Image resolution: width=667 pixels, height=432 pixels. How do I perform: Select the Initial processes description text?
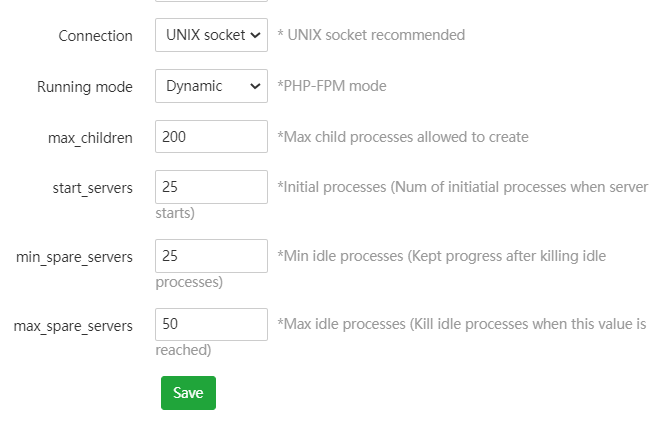[x=462, y=187]
